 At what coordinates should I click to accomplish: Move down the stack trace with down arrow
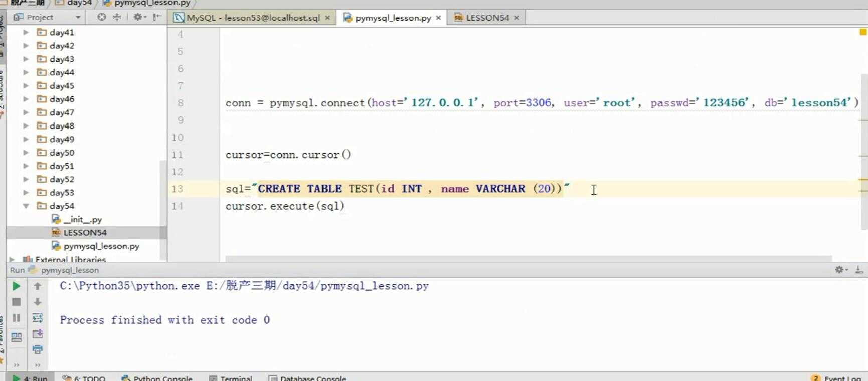click(37, 302)
